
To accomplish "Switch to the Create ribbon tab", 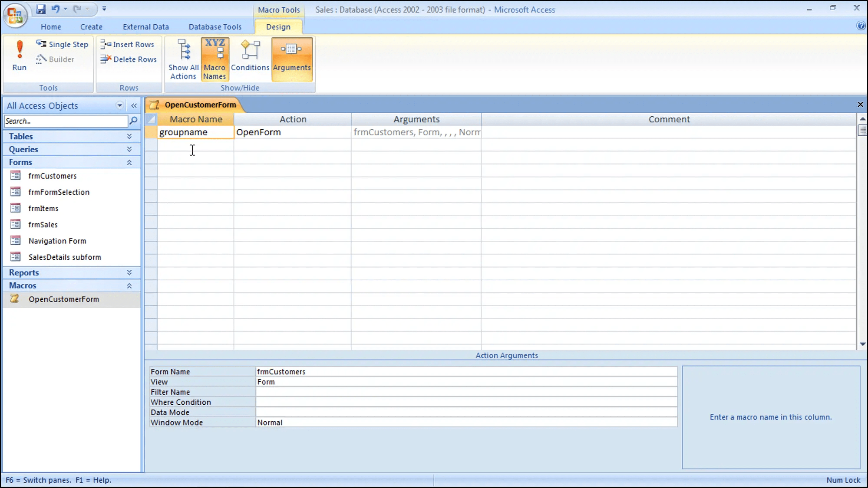I will 91,26.
